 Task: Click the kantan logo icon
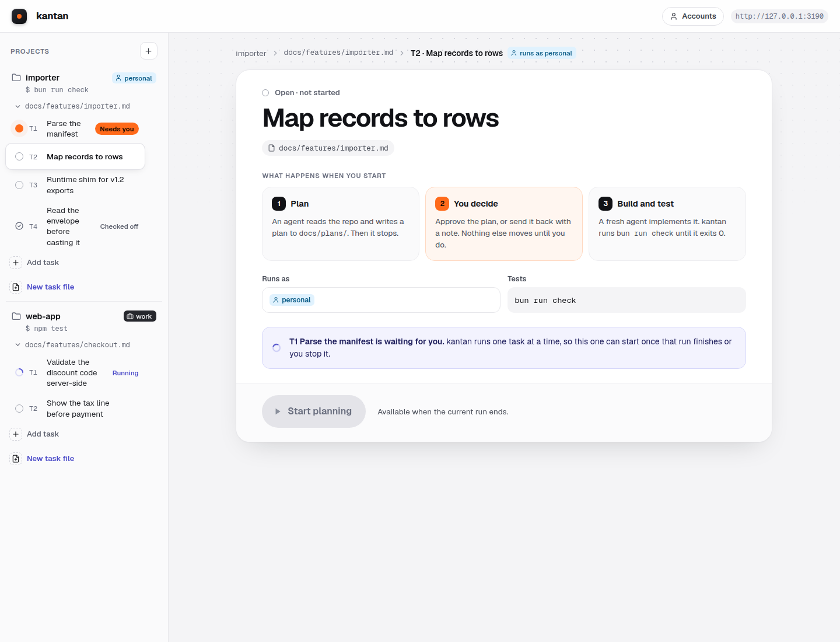[x=19, y=16]
